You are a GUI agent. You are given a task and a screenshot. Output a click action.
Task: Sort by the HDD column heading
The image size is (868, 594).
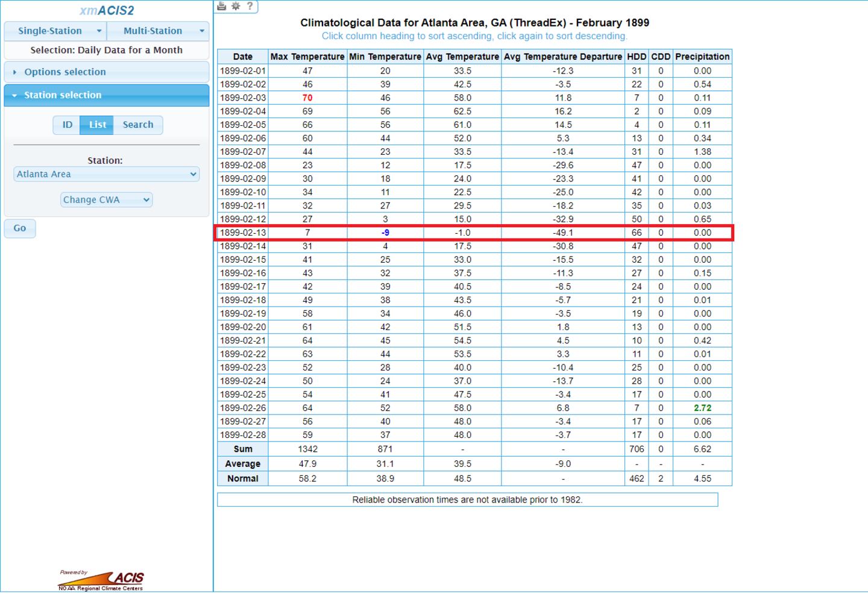637,57
